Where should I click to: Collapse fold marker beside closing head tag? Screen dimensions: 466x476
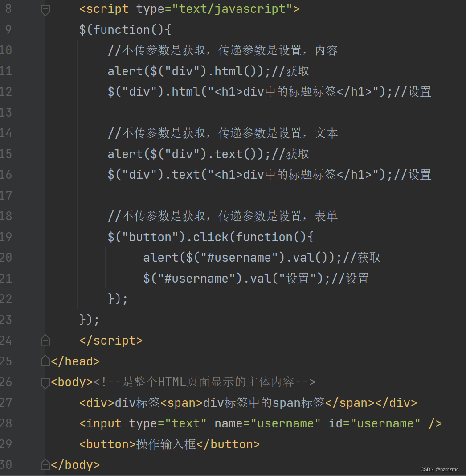(x=45, y=361)
